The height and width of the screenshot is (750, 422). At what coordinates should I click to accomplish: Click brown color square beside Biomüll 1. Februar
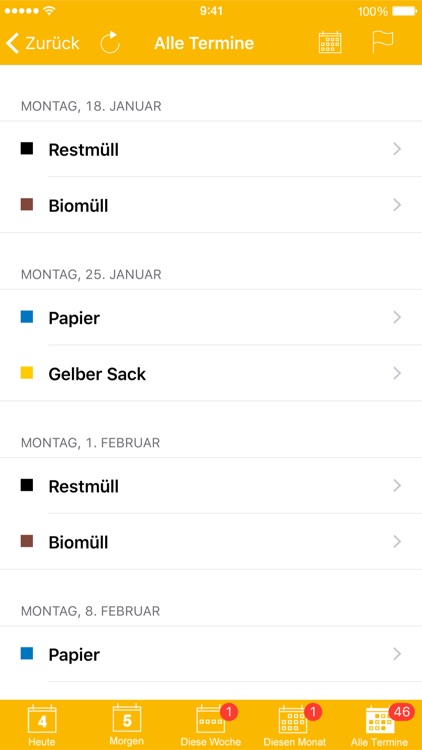pyautogui.click(x=27, y=541)
